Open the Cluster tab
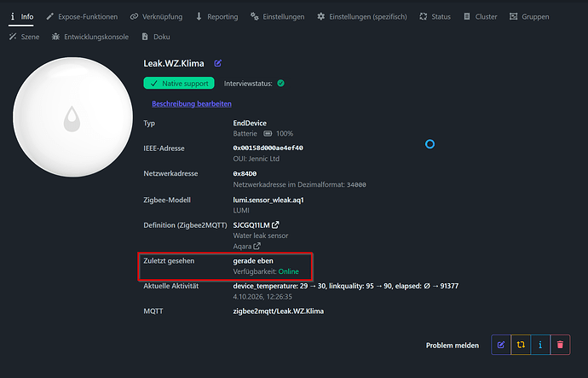The height and width of the screenshot is (378, 588). tap(481, 16)
